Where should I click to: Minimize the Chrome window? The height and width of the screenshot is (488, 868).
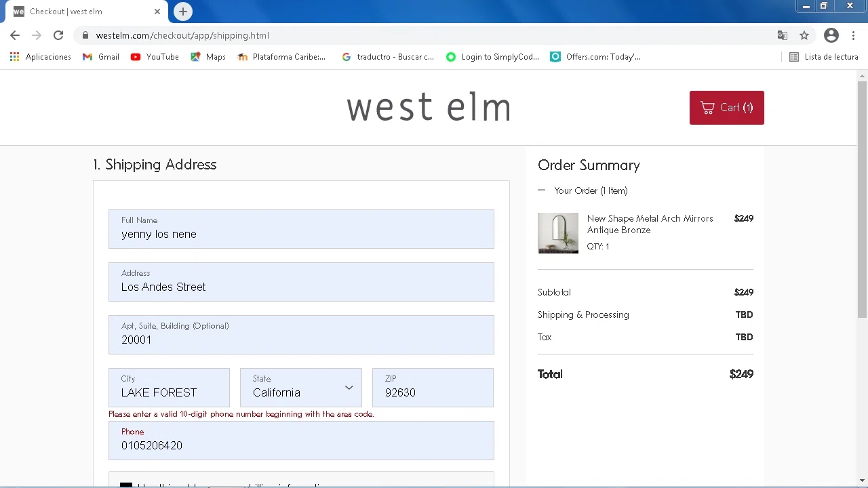click(x=806, y=6)
